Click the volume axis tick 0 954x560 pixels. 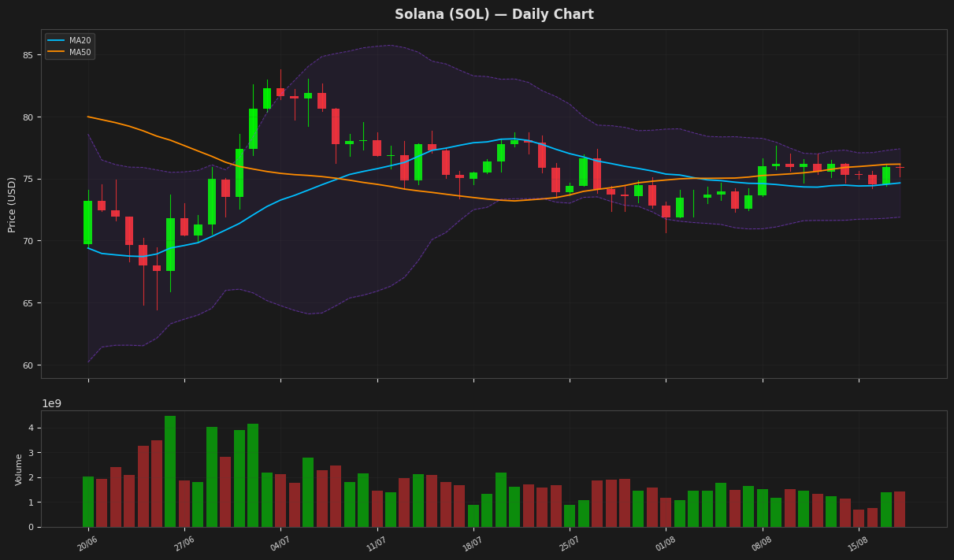coord(31,527)
